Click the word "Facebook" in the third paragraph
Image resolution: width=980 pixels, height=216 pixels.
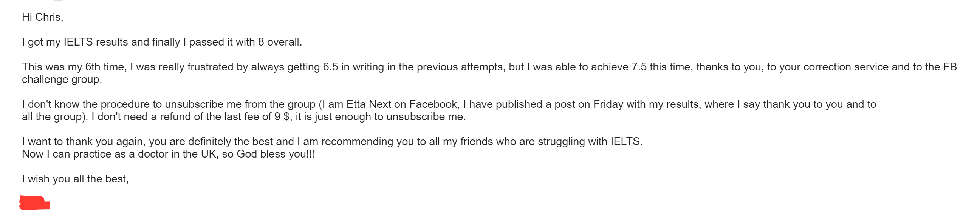point(433,104)
